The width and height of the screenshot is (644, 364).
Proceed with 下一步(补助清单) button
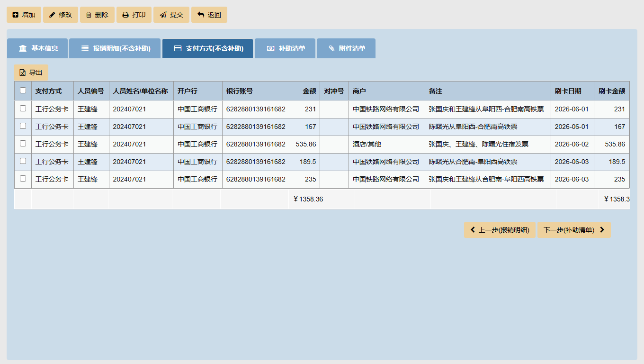[574, 230]
